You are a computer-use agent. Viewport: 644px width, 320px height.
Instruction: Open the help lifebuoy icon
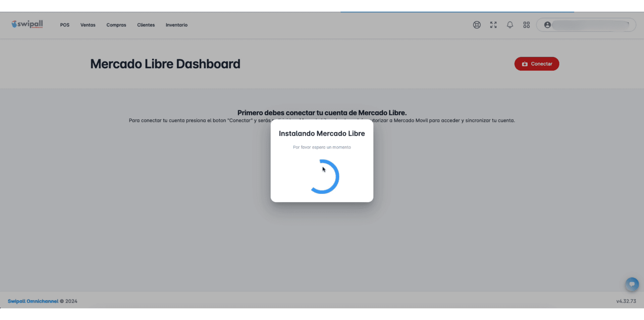click(477, 25)
